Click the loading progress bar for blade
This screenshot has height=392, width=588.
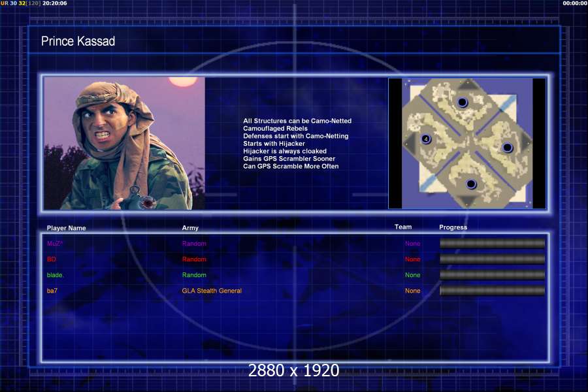point(493,275)
